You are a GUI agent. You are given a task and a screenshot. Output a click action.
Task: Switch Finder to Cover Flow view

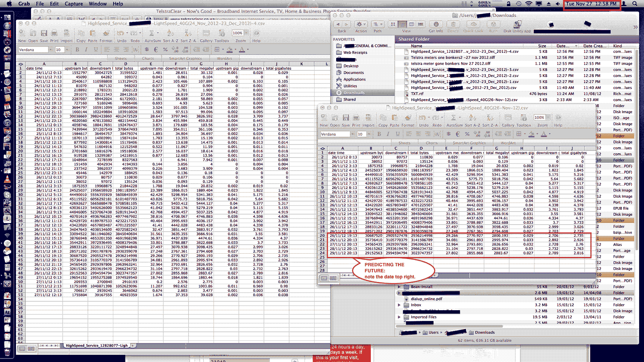420,24
